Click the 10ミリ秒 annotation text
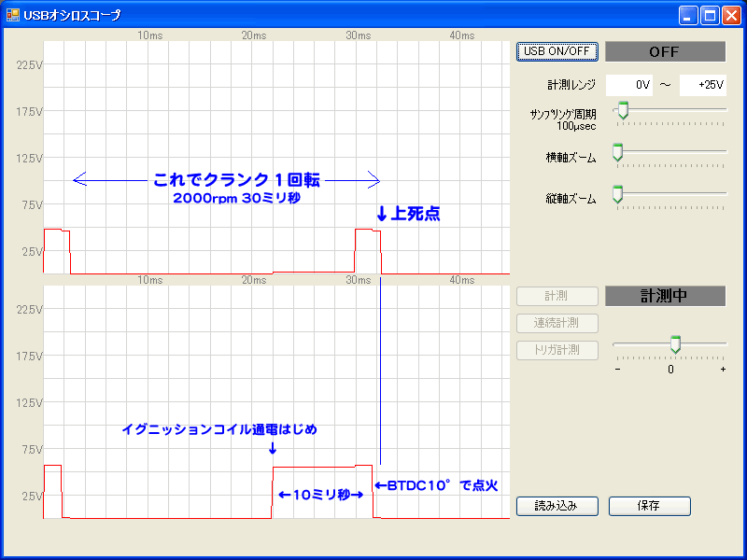This screenshot has height=560, width=747. click(x=321, y=496)
